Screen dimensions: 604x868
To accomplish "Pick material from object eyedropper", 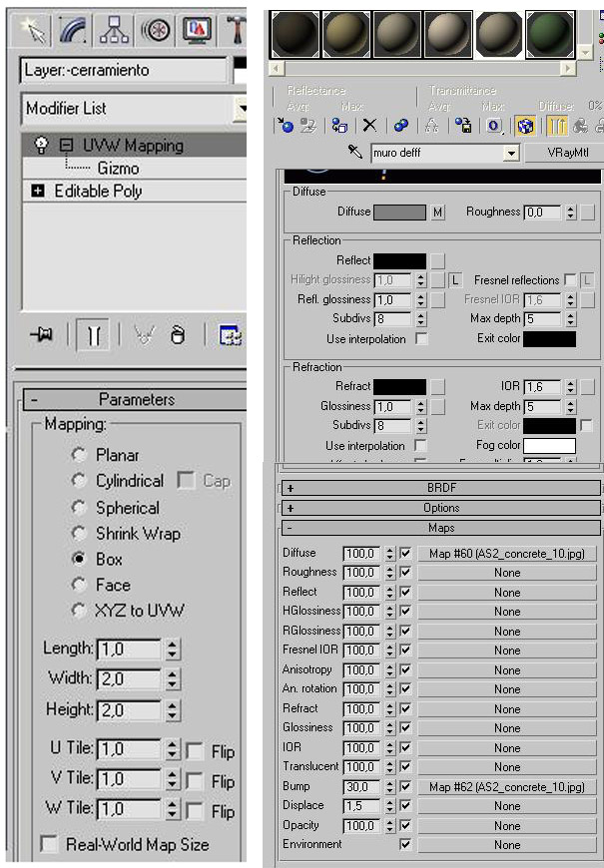I will click(x=354, y=151).
